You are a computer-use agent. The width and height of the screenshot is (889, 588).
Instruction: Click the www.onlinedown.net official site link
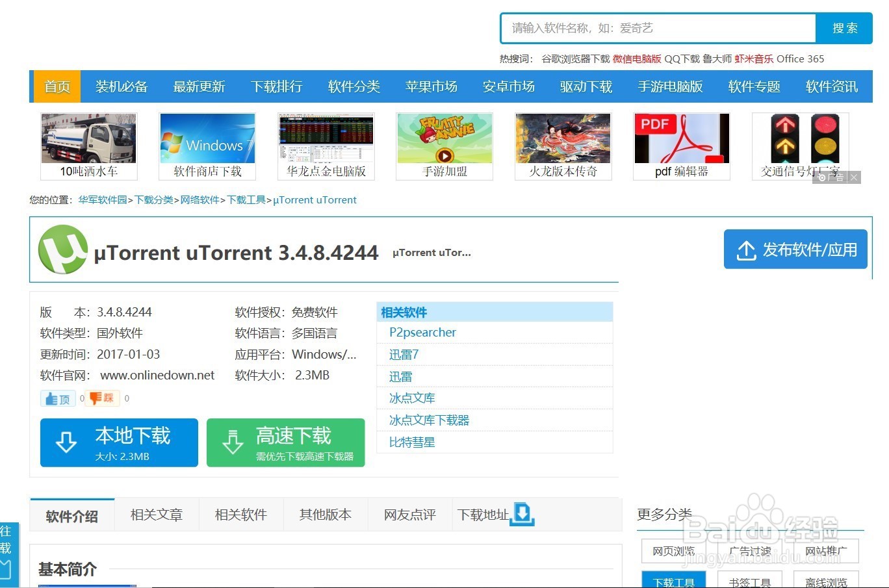[x=157, y=376]
